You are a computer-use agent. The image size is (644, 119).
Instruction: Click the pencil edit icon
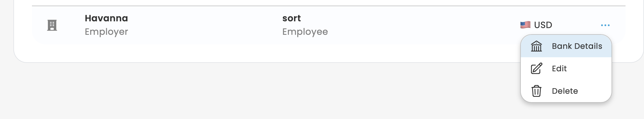[536, 68]
